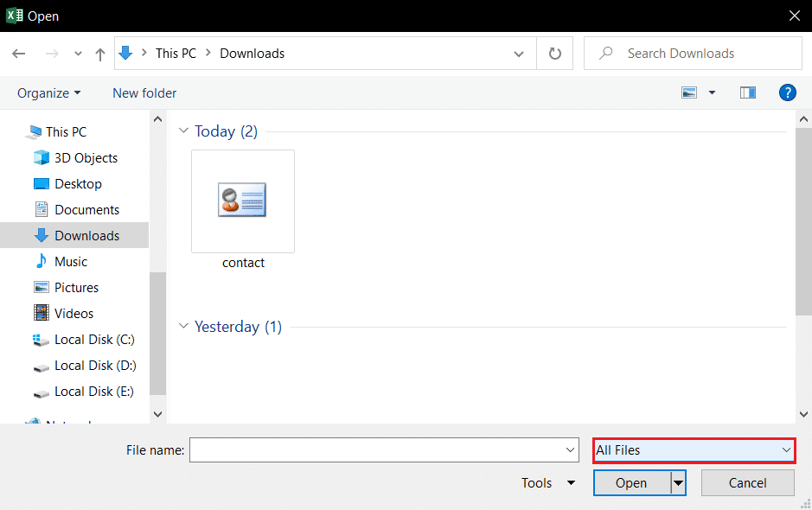Screen dimensions: 812x510
Task: Click the Open button
Action: pos(630,482)
